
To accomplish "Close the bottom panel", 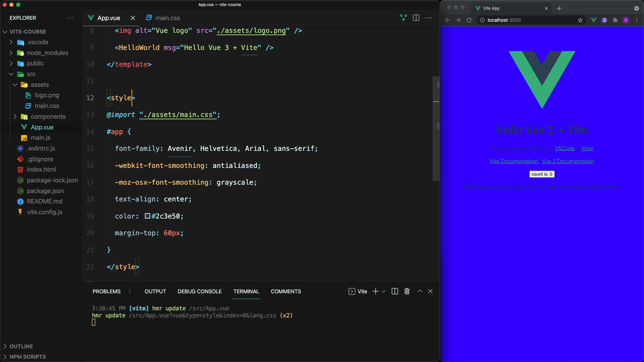I will click(x=430, y=291).
